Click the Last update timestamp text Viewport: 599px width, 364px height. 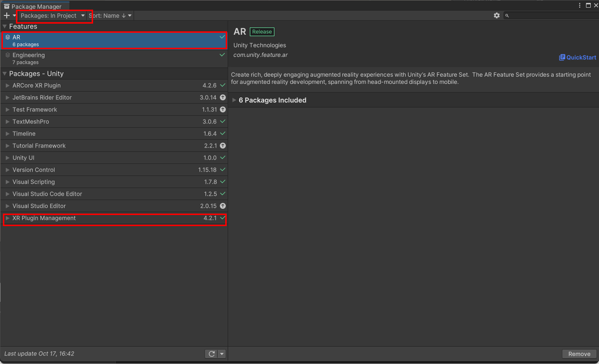[x=39, y=354]
